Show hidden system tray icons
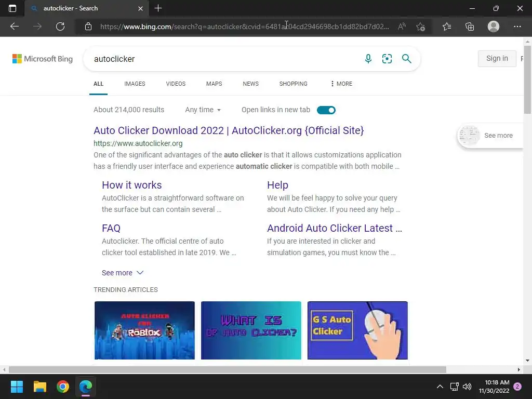532x399 pixels. tap(440, 387)
